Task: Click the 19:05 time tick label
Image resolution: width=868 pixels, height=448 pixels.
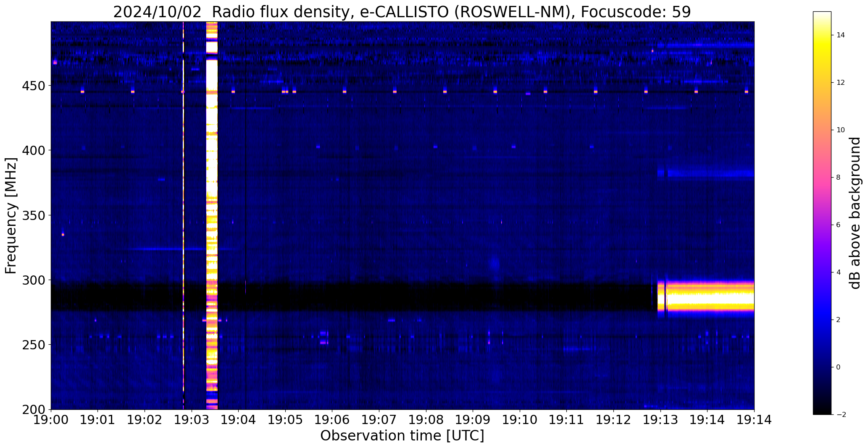Action: pos(285,420)
